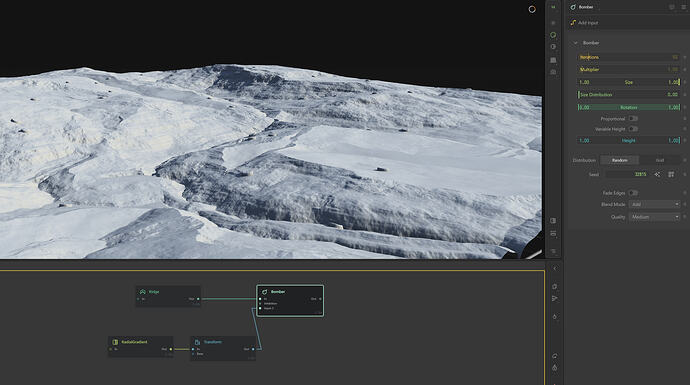Screen dimensions: 690x385
Task: Click the panel layout icon in lower viewport sidebar
Action: tap(553, 220)
